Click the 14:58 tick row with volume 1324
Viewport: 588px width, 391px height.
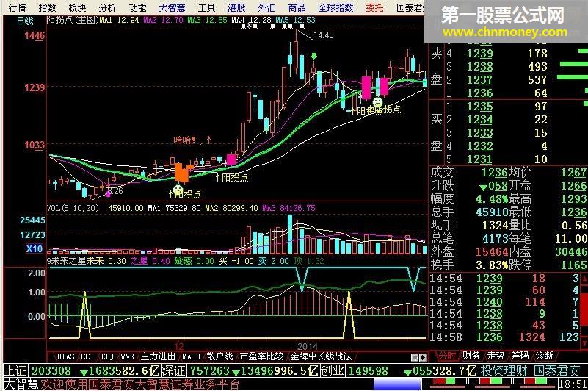click(x=504, y=337)
